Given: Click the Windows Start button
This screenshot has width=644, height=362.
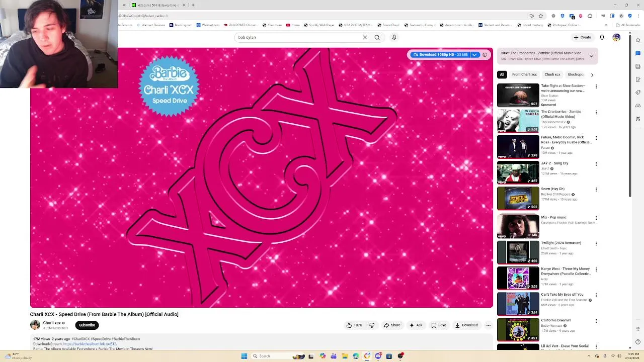Looking at the screenshot, I should click(244, 356).
